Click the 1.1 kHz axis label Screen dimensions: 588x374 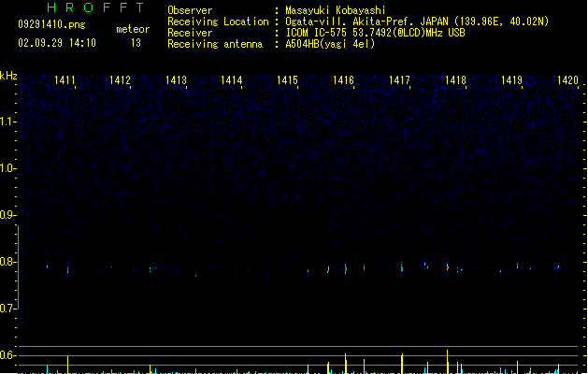(7, 122)
